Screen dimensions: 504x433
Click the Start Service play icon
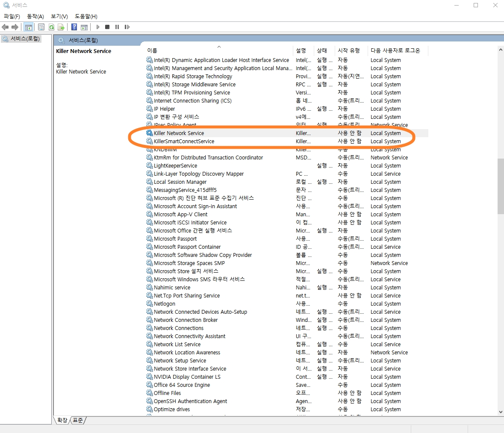click(98, 27)
